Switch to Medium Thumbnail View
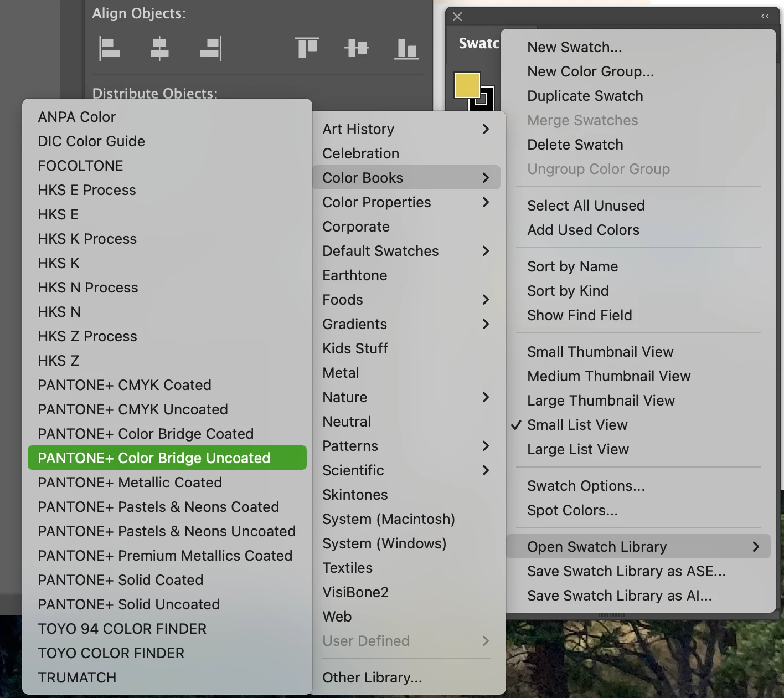Image resolution: width=784 pixels, height=698 pixels. 638,376
